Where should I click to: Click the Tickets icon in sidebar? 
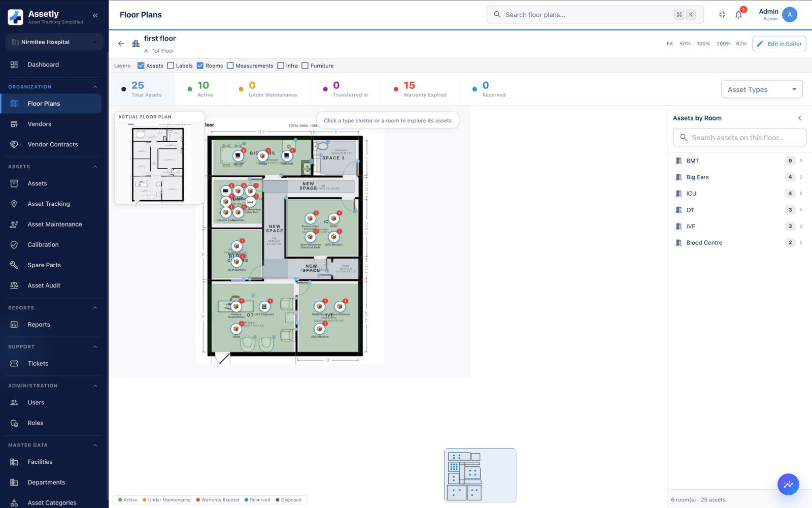pos(14,363)
